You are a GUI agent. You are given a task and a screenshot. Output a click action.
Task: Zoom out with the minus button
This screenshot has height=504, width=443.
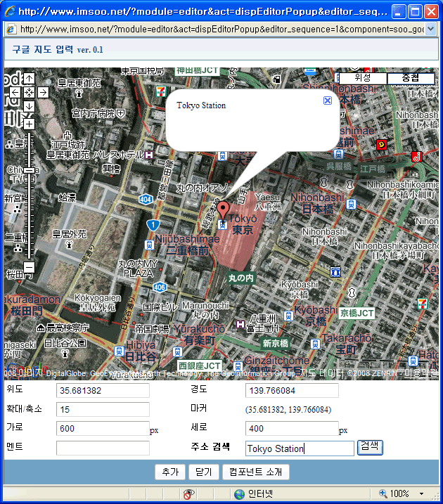[x=30, y=267]
